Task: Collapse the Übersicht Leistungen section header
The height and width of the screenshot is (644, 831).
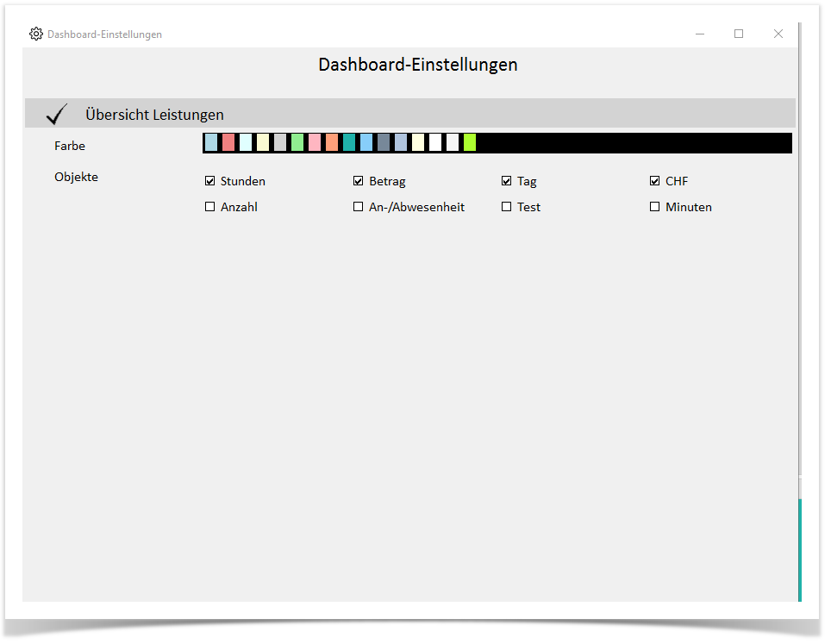Action: (410, 113)
